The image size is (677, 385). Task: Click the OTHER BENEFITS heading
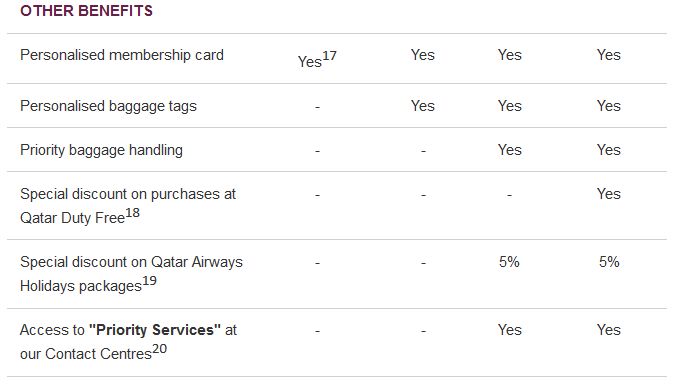[x=86, y=11]
